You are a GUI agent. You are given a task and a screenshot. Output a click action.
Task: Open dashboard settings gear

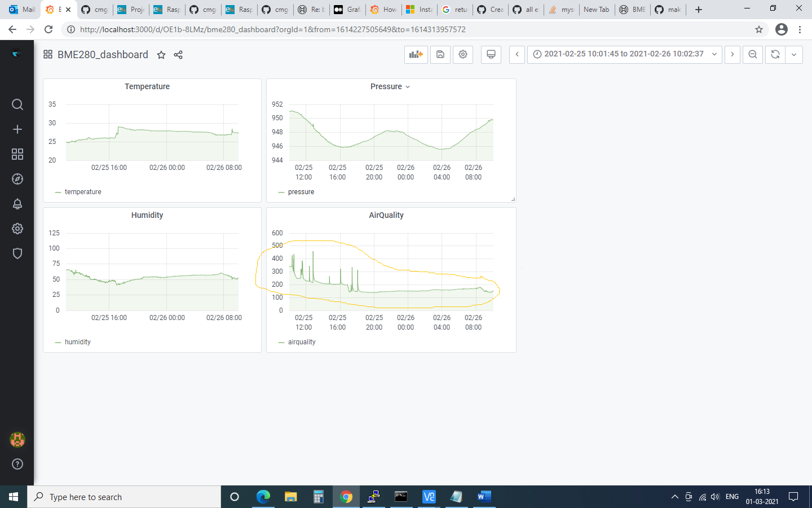coord(463,55)
